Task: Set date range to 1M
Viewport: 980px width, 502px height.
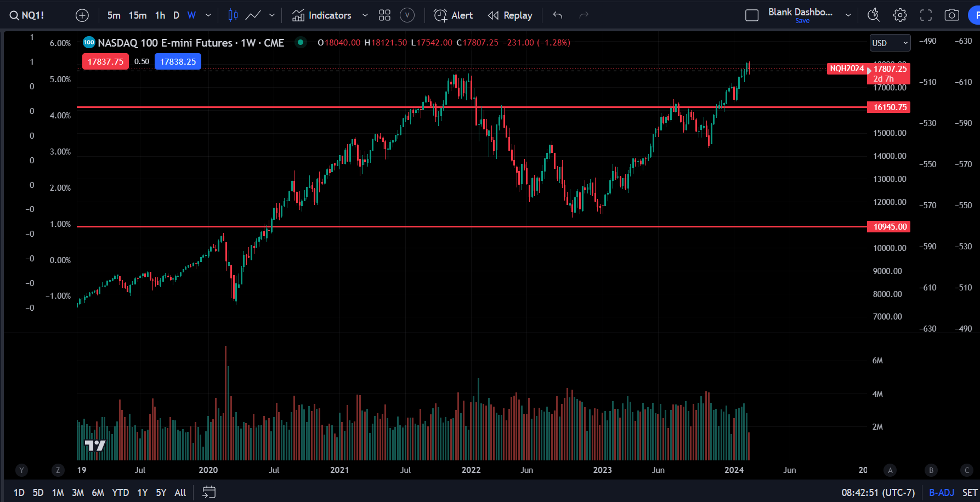Action: [x=58, y=493]
